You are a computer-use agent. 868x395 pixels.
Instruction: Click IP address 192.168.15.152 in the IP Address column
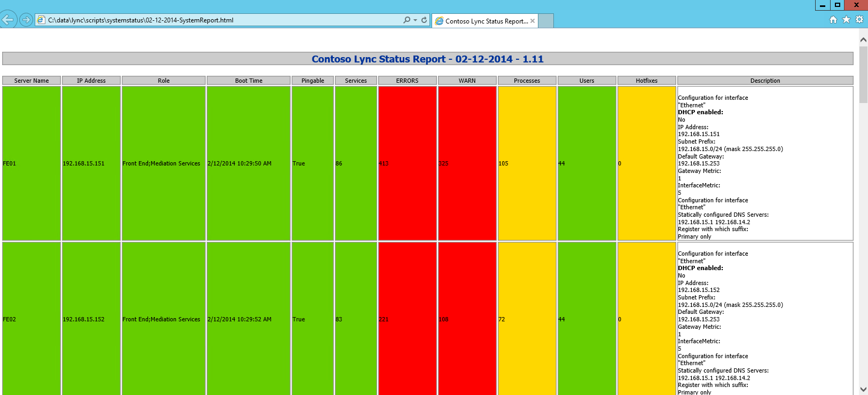click(x=83, y=319)
